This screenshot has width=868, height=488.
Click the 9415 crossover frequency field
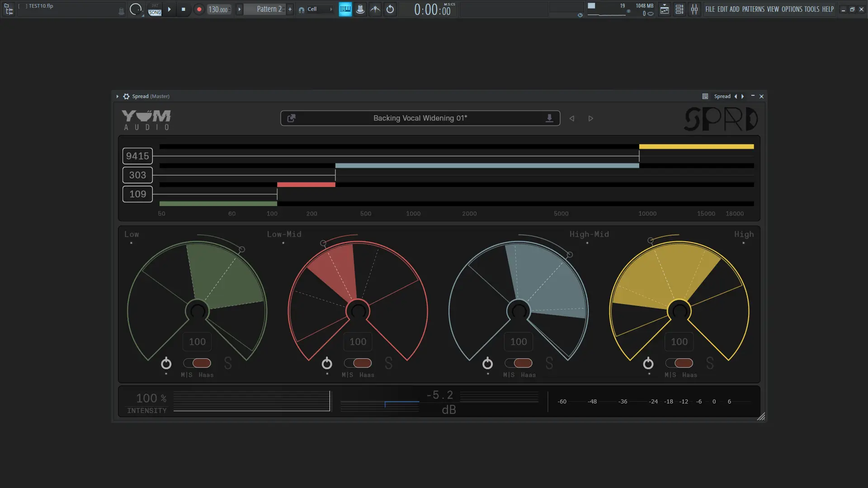point(137,156)
